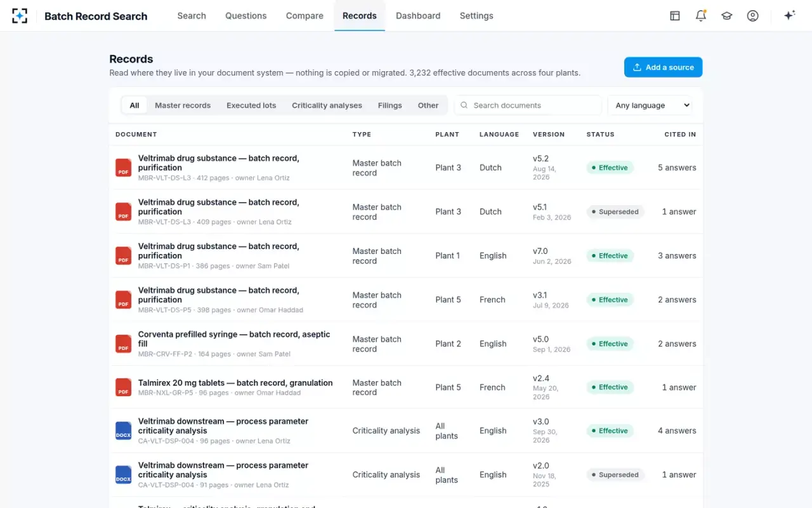Screen dimensions: 812x508
Task: Open the layout panel icon in header
Action: coord(675,16)
